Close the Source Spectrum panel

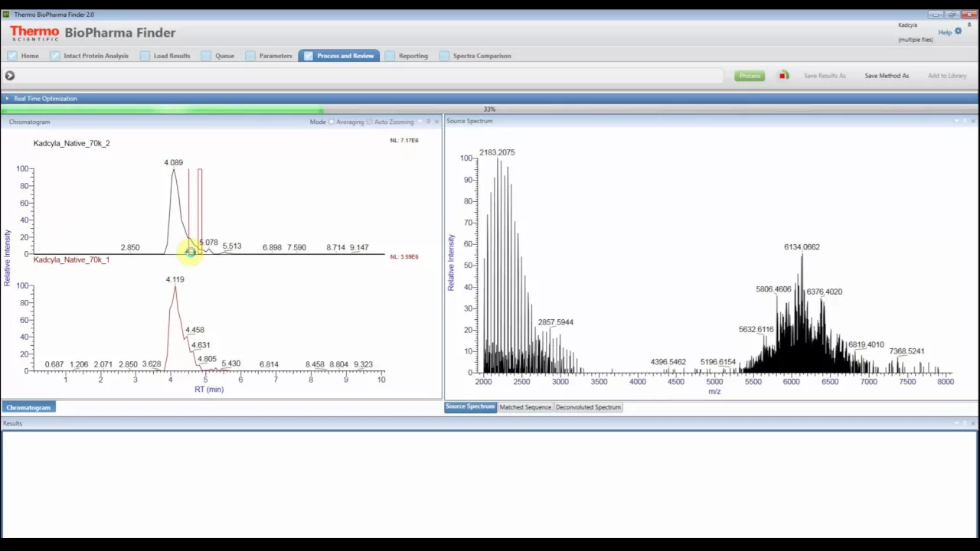pos(973,121)
